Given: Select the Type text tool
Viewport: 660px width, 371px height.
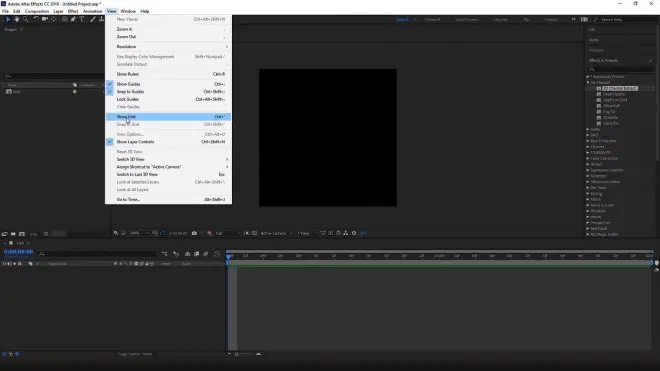Looking at the screenshot, I should 82,19.
